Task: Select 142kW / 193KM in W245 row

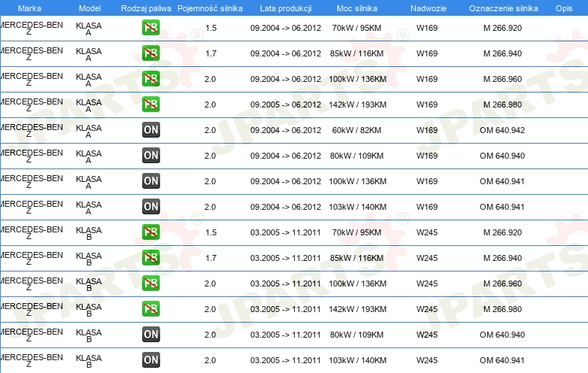Action: click(x=357, y=309)
